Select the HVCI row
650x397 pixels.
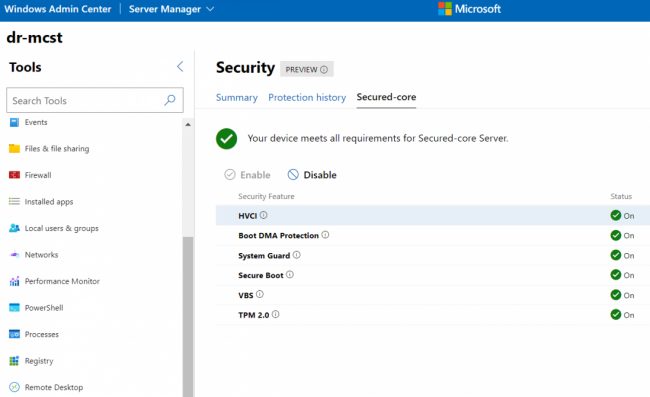point(433,215)
